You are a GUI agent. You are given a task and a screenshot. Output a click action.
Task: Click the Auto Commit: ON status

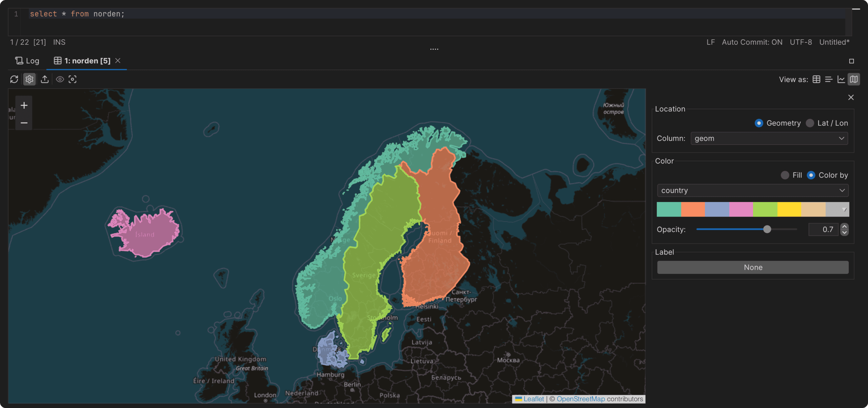click(x=752, y=42)
